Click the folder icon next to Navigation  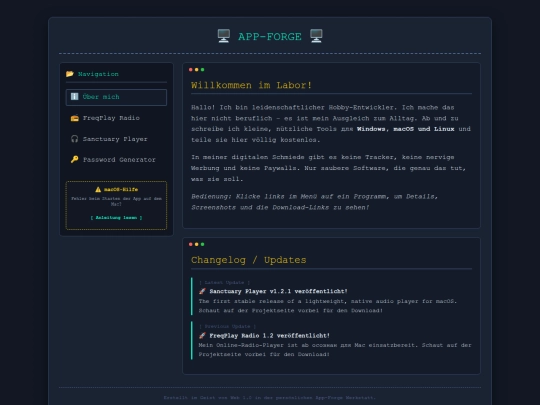pos(70,74)
